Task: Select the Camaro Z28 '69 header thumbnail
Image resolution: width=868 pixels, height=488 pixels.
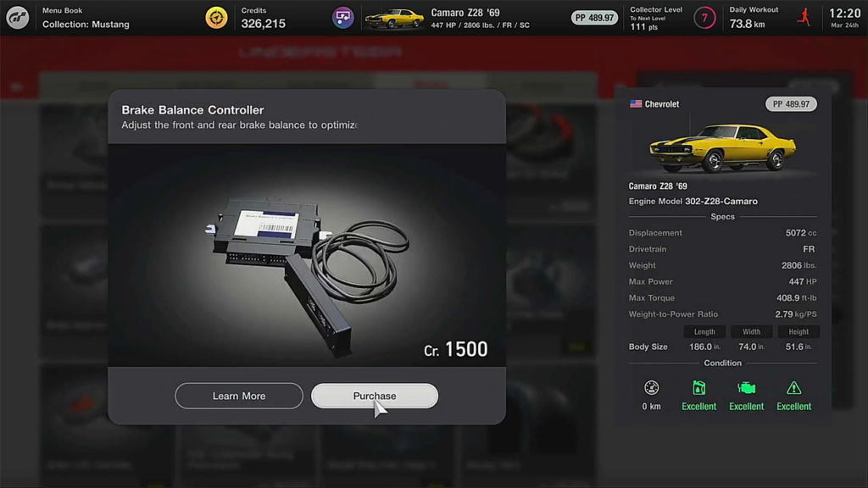Action: (394, 19)
